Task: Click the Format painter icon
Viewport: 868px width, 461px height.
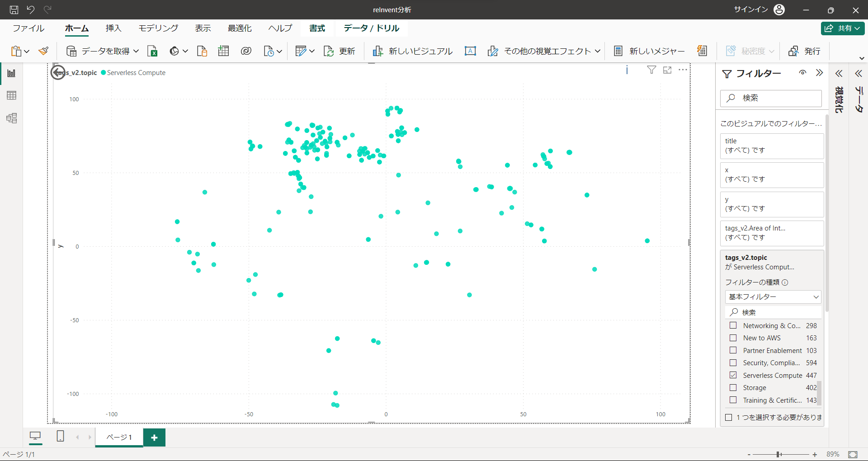Action: [x=43, y=51]
